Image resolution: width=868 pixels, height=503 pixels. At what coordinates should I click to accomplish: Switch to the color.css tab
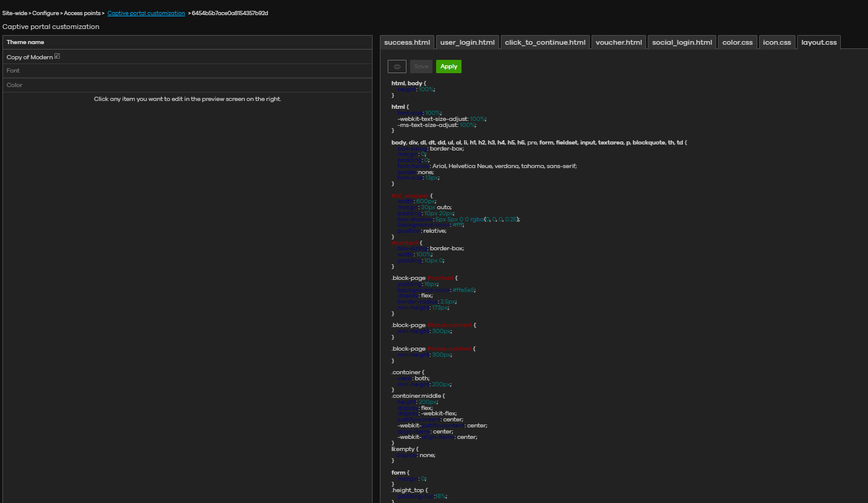[x=737, y=42]
